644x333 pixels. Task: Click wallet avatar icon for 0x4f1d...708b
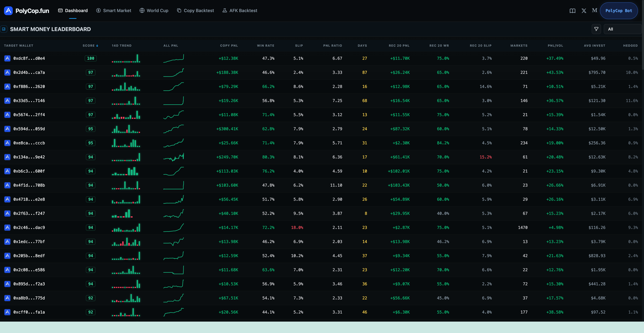point(8,185)
